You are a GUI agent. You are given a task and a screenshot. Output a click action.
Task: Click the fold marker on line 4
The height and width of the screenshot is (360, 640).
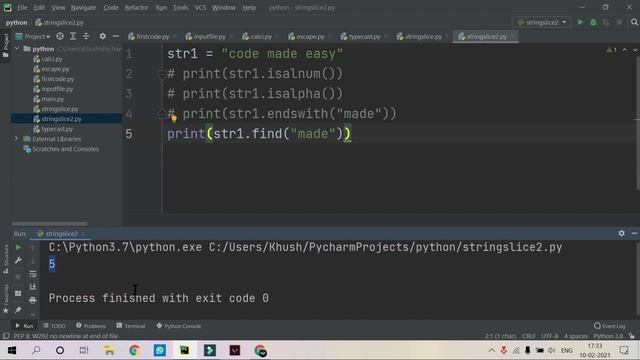pos(162,114)
